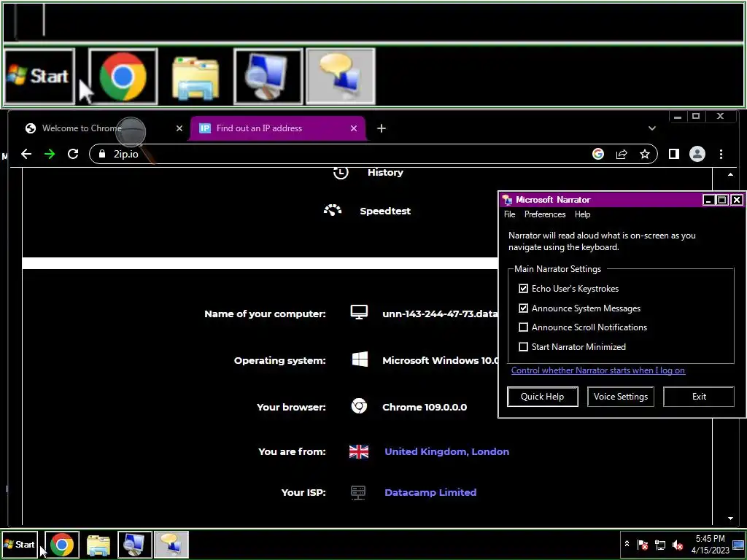Click the Windows logo beside Operating system
Screen dimensions: 747x560
coord(360,359)
